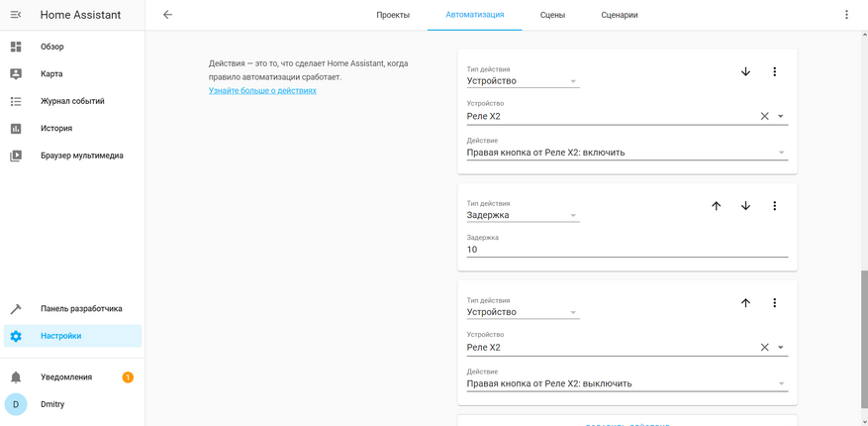Clear the Реле X2 device in last action

[x=764, y=348]
